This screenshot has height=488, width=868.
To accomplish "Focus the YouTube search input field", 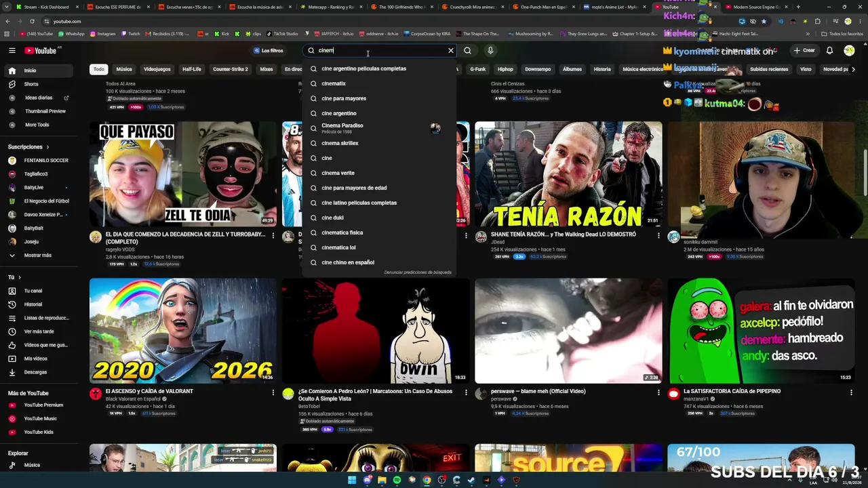I will tap(380, 50).
